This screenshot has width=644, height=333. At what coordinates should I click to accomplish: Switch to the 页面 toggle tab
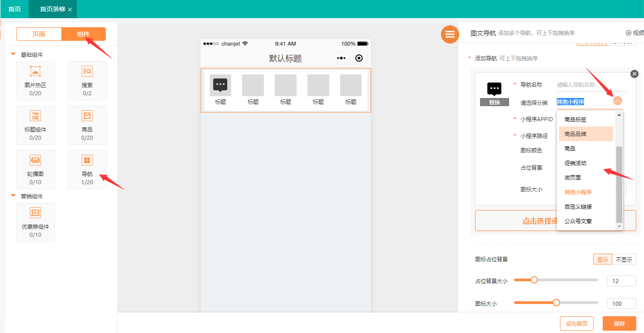pyautogui.click(x=39, y=34)
